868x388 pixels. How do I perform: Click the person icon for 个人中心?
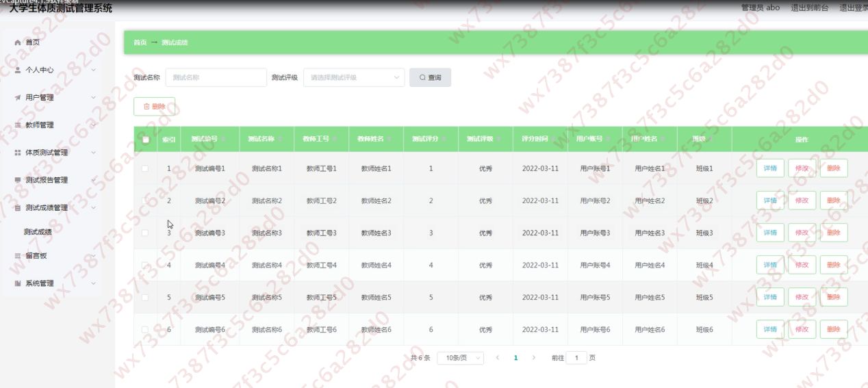[18, 70]
